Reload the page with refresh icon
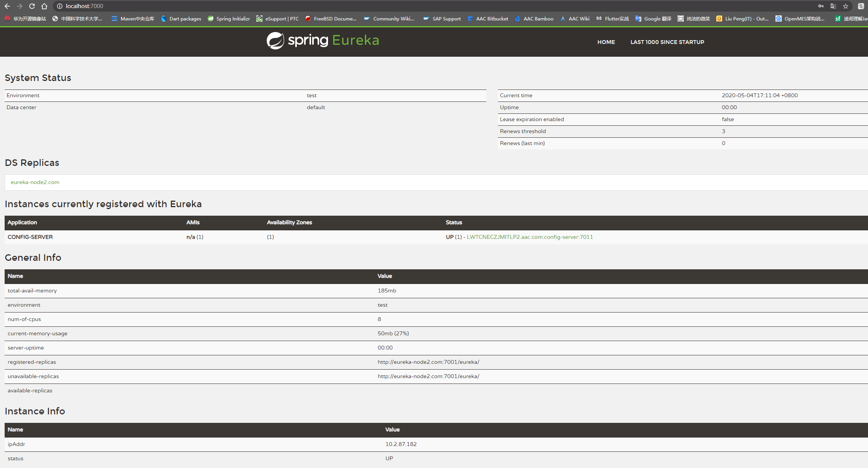The image size is (868, 468). 32,6
